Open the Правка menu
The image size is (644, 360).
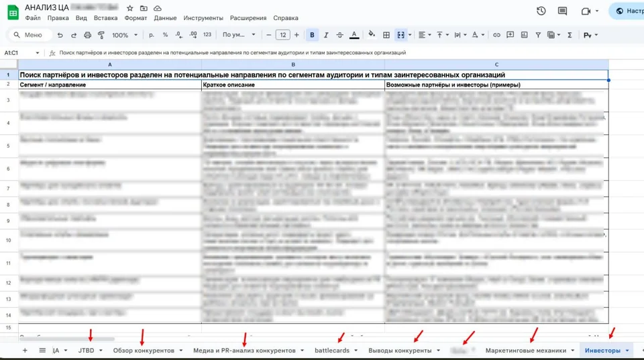tap(58, 18)
